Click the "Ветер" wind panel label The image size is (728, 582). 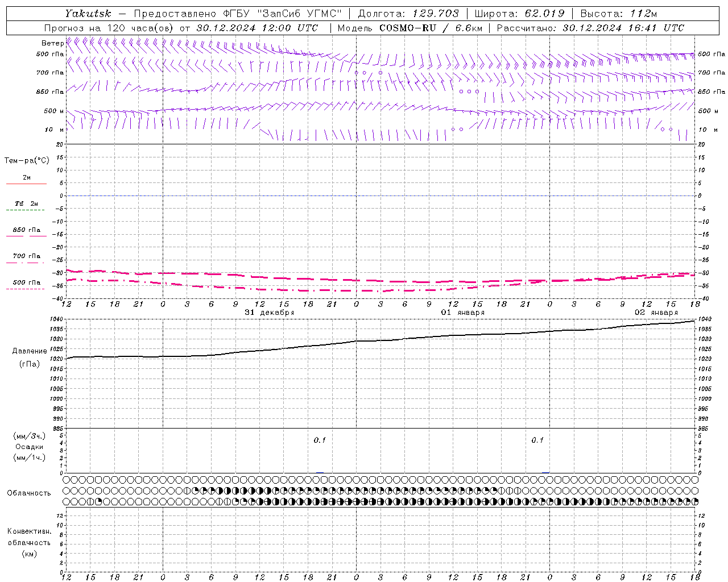point(53,43)
